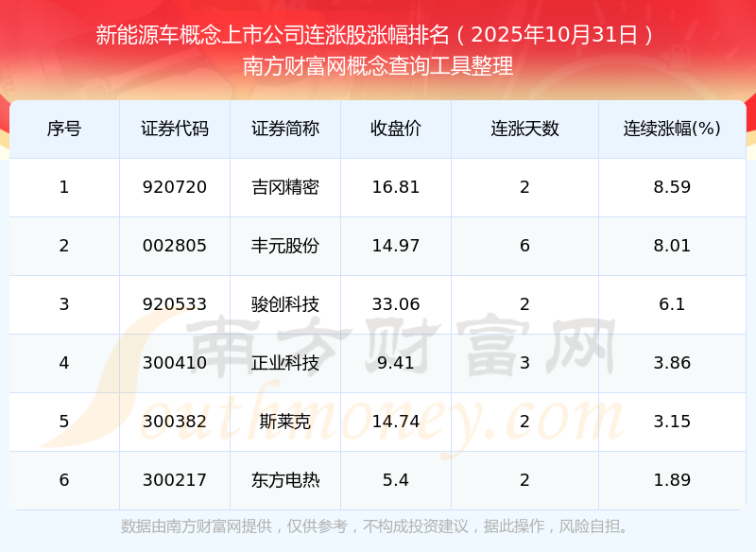Select stock code 920533
Image resolution: width=756 pixels, height=552 pixels.
[x=175, y=304]
